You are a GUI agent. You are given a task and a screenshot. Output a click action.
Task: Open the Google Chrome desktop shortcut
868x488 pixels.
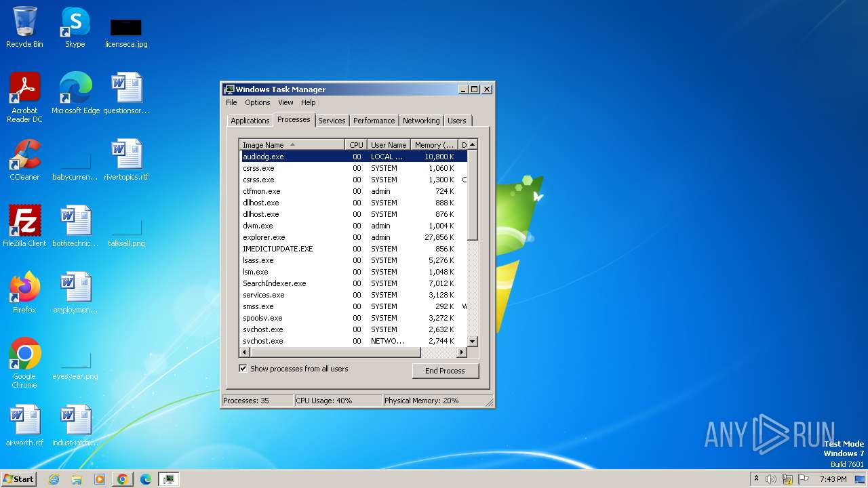pyautogui.click(x=24, y=363)
